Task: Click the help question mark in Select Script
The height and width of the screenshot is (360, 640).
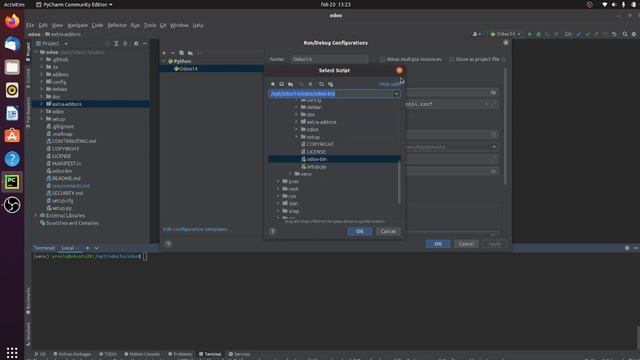Action: [273, 231]
